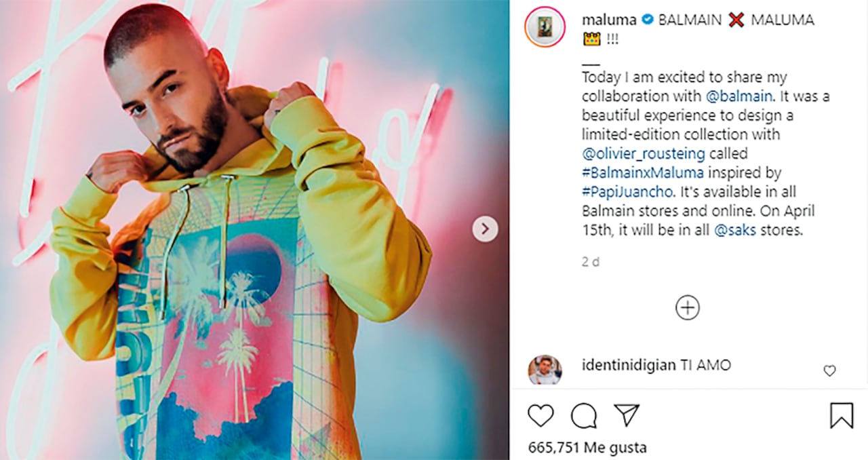Click the main post photo
Image resolution: width=868 pixels, height=460 pixels.
click(254, 271)
